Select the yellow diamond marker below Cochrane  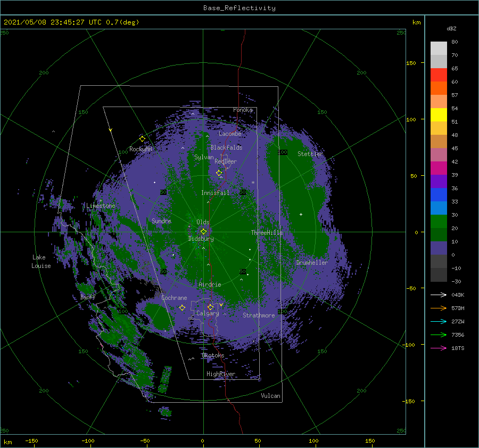click(182, 308)
